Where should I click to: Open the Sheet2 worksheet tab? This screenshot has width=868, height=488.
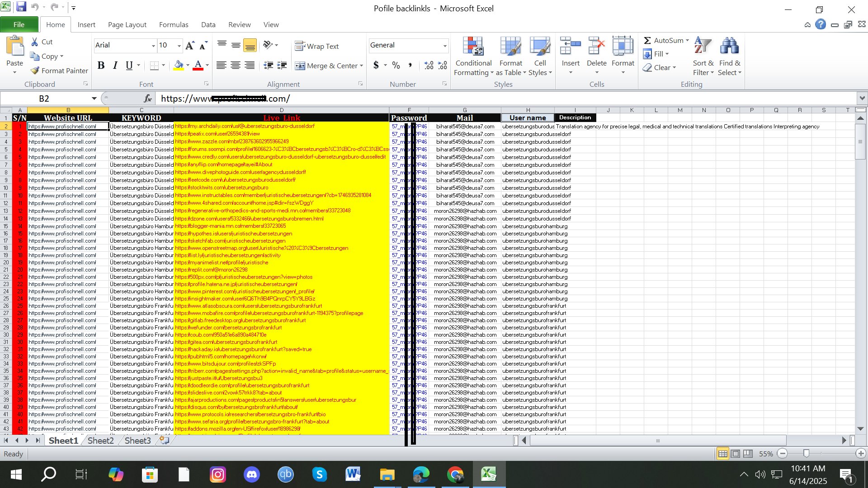click(x=100, y=441)
